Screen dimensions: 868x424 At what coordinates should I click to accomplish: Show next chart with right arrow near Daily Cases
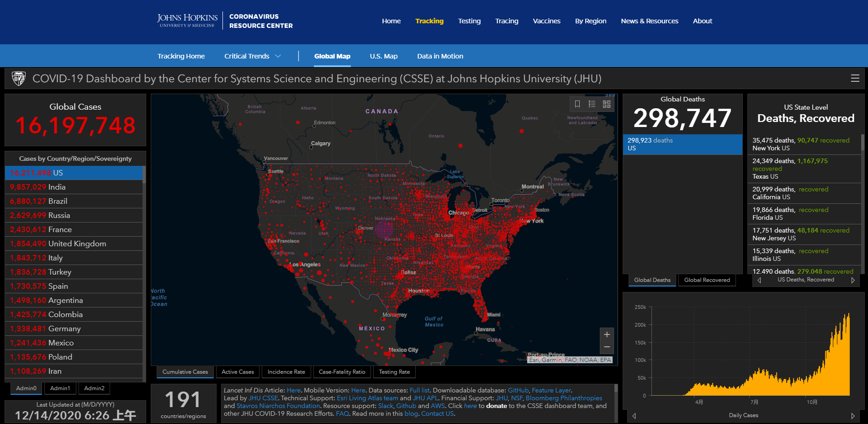click(852, 416)
